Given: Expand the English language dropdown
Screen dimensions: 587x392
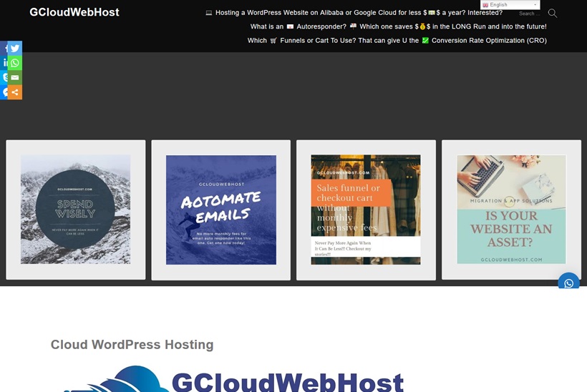Looking at the screenshot, I should pos(510,5).
